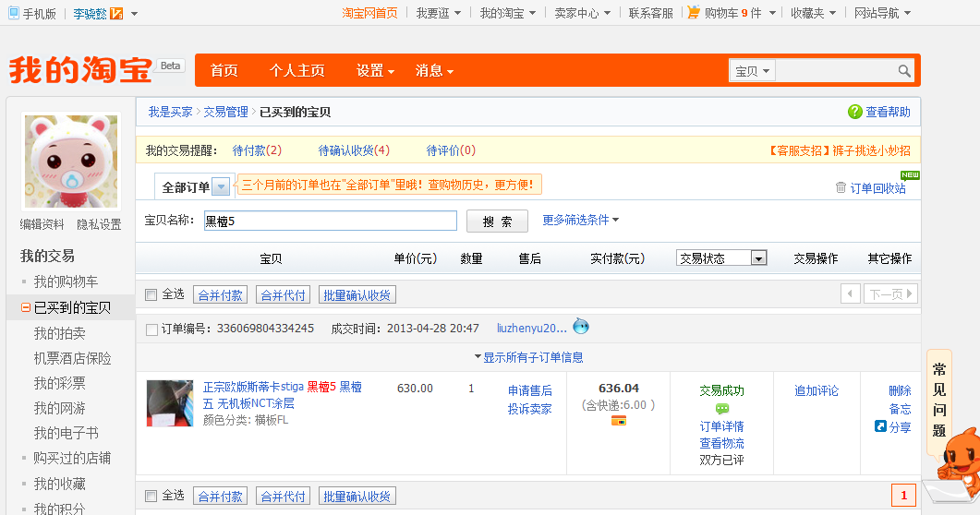This screenshot has height=515, width=980.
Task: Click the Wangwang chat icon beside seller name
Action: click(x=581, y=326)
